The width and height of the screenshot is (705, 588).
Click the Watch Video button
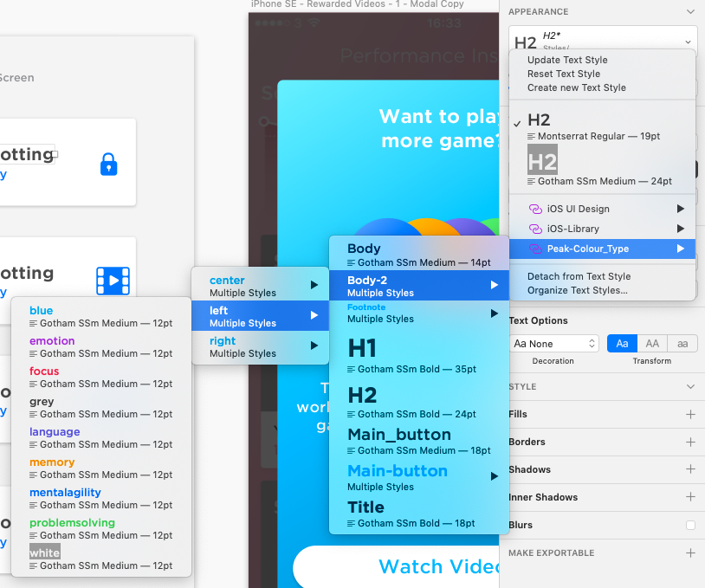coord(428,566)
